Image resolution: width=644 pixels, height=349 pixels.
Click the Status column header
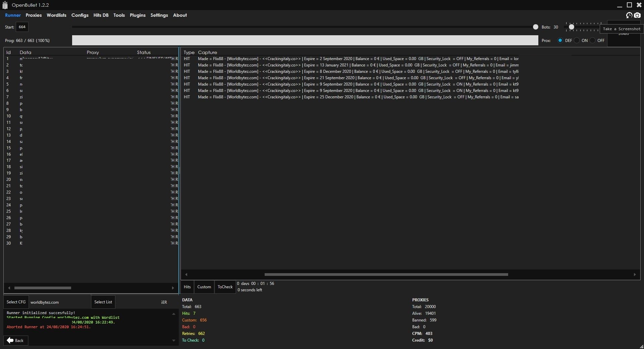click(144, 52)
